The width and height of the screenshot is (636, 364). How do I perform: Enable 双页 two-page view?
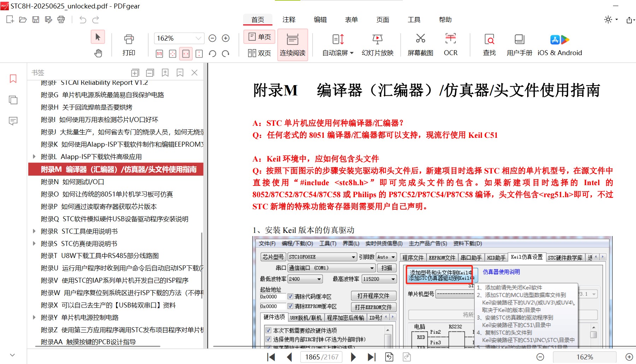259,53
